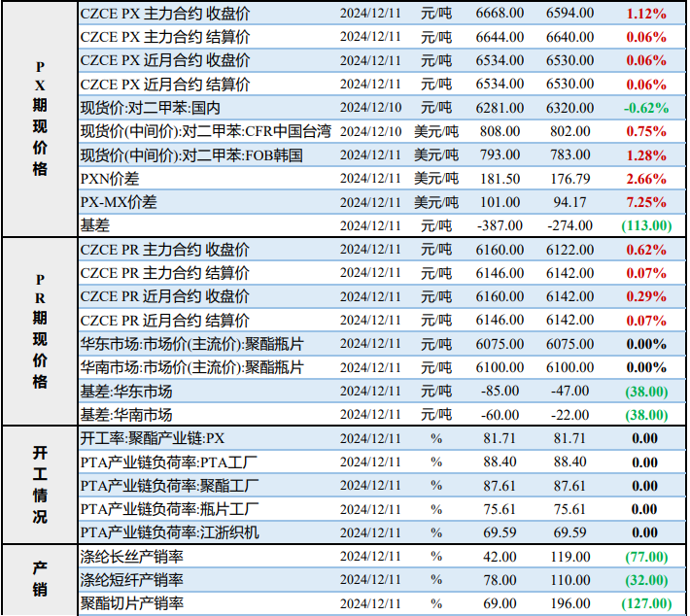This screenshot has width=690, height=616.
Task: Click the 6668.00 price cell
Action: pyautogui.click(x=500, y=14)
